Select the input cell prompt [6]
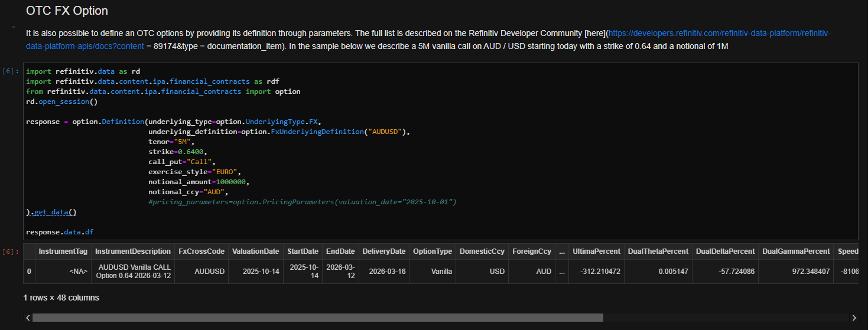868x330 pixels. coord(11,71)
